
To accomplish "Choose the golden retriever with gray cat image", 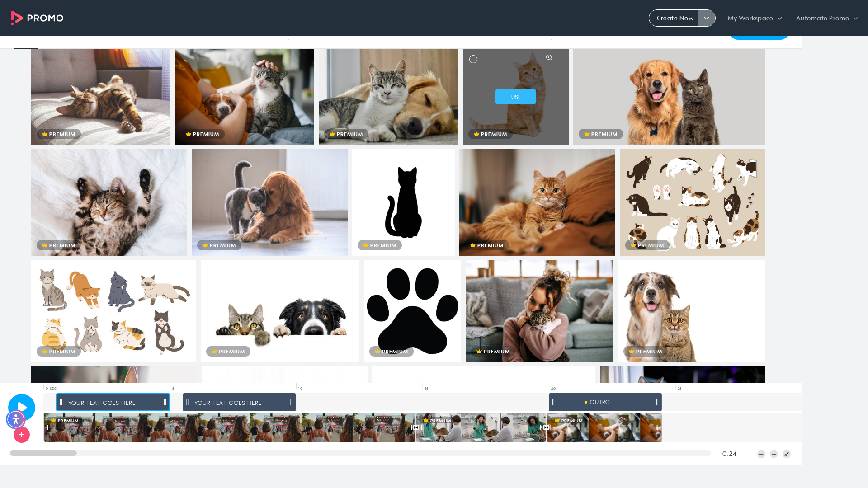I will [x=669, y=97].
